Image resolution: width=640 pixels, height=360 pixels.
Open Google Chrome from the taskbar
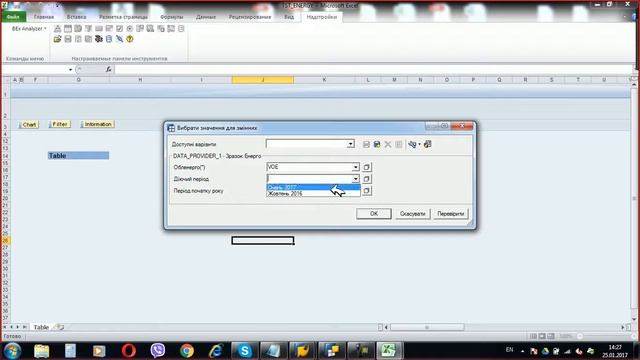point(187,351)
